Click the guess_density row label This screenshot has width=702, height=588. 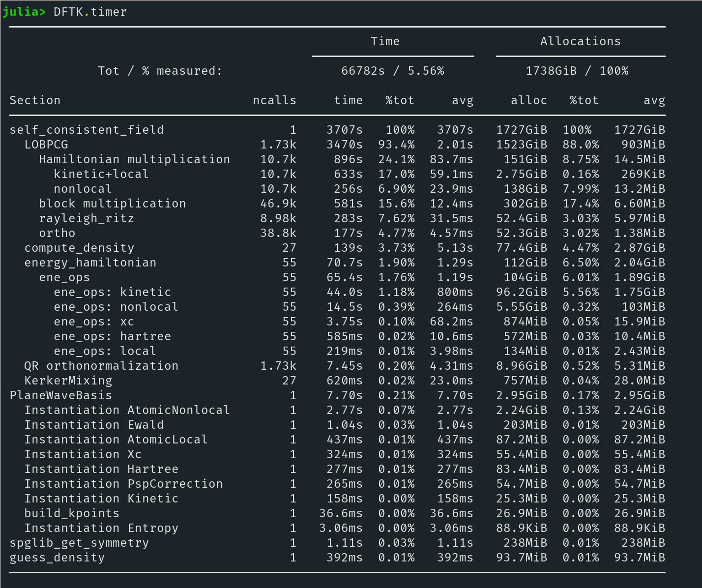57,558
